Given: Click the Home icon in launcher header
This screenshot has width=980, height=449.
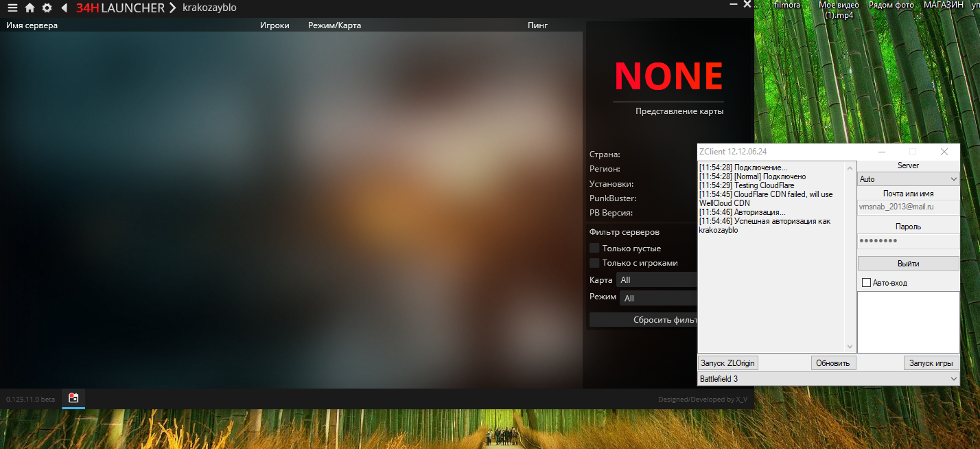Looking at the screenshot, I should pos(30,8).
